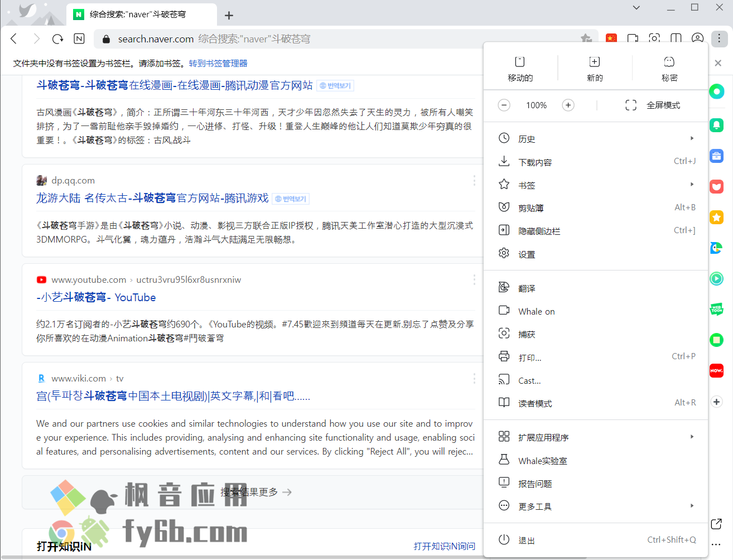Open the user profile icon
This screenshot has width=733, height=560.
[x=697, y=38]
